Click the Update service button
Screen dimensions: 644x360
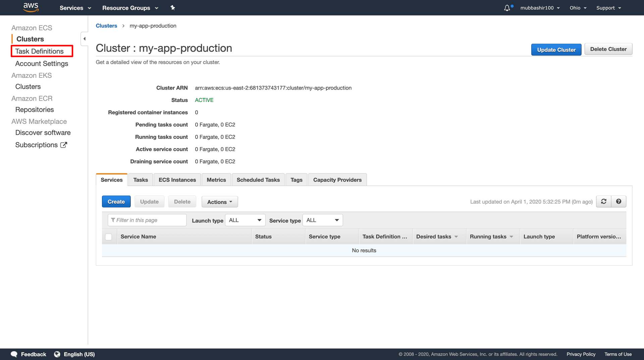point(149,202)
